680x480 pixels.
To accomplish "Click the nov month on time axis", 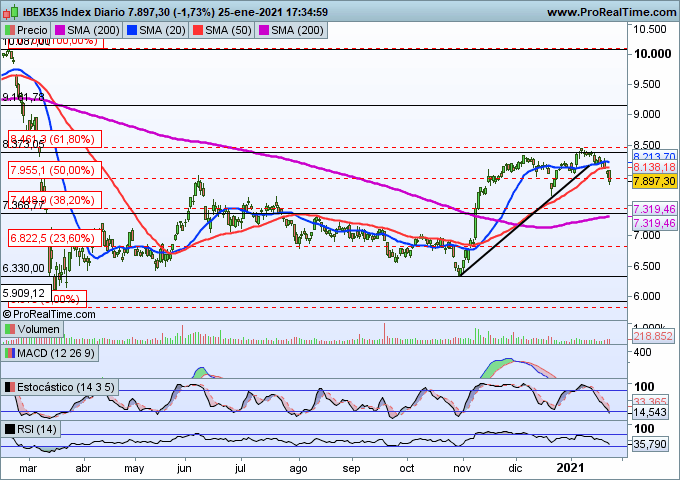I will 462,469.
